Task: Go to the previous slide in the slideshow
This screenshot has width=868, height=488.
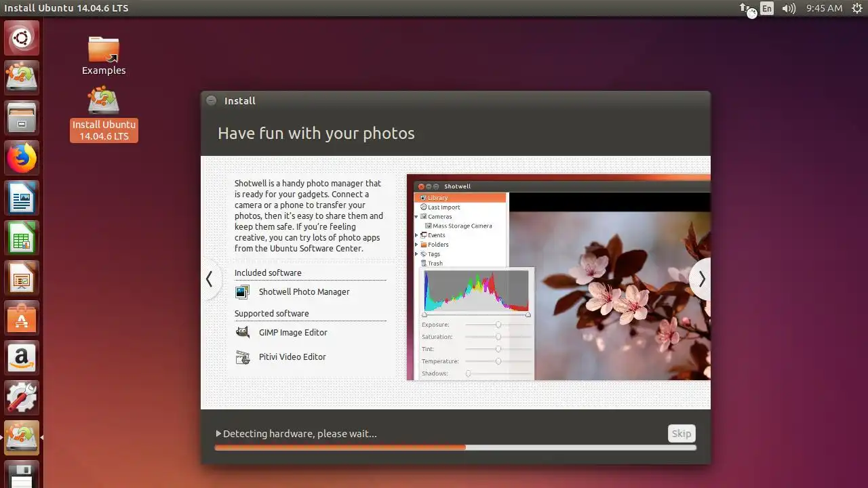Action: click(x=210, y=279)
